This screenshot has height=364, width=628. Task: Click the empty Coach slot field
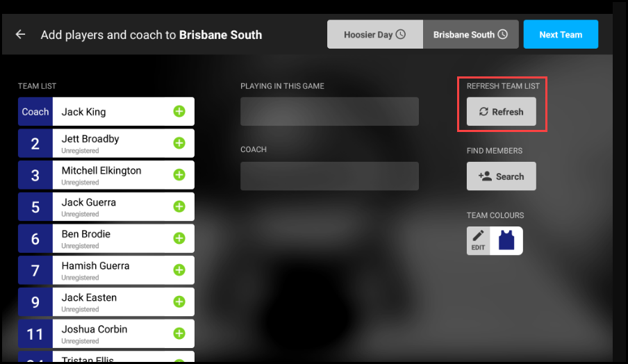pyautogui.click(x=329, y=176)
